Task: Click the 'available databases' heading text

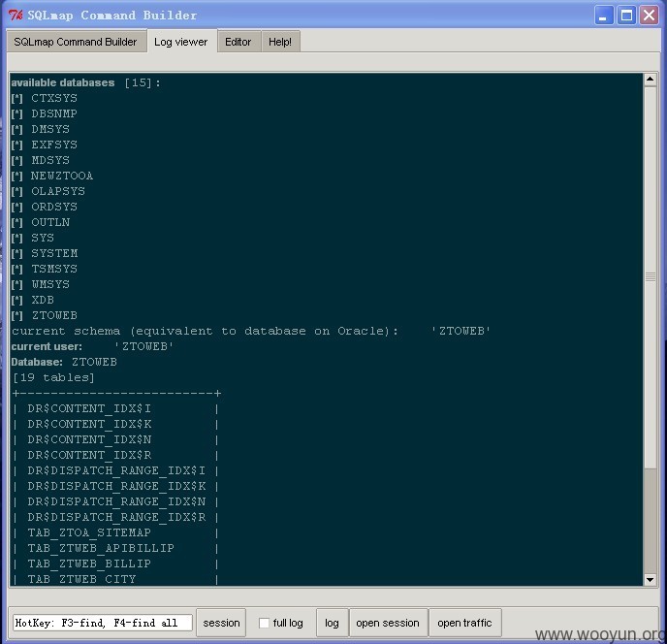Action: (x=63, y=82)
